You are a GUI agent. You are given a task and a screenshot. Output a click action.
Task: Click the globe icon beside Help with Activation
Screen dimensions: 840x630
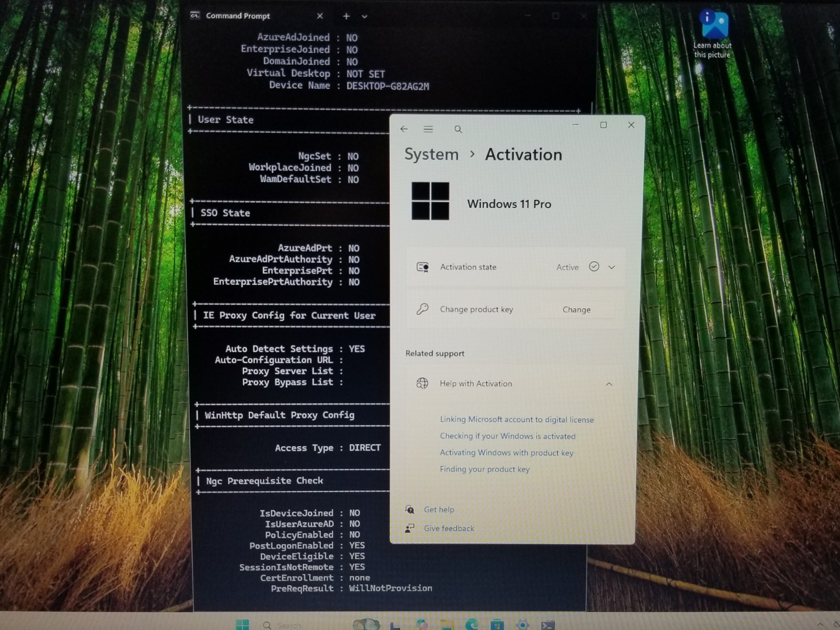click(x=423, y=383)
